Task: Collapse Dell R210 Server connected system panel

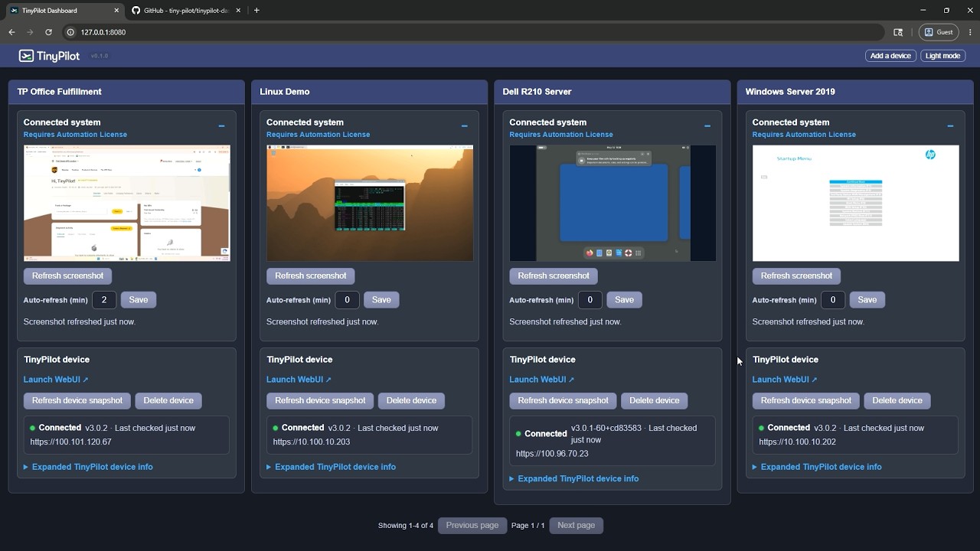Action: 707,126
